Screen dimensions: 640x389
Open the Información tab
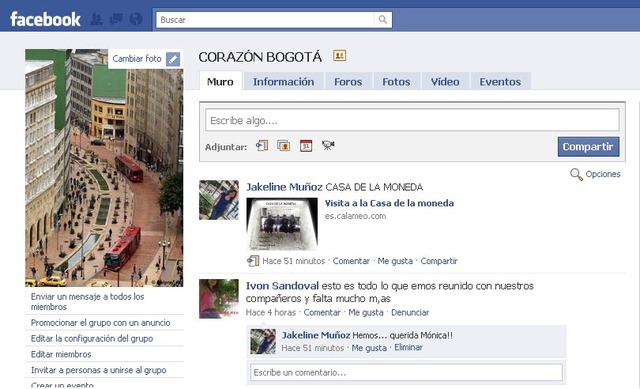click(284, 82)
